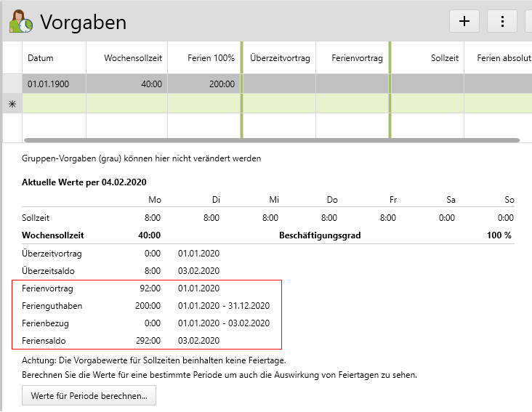Click the asterisk new-row marker
Viewport: 532px width, 412px height.
click(12, 104)
